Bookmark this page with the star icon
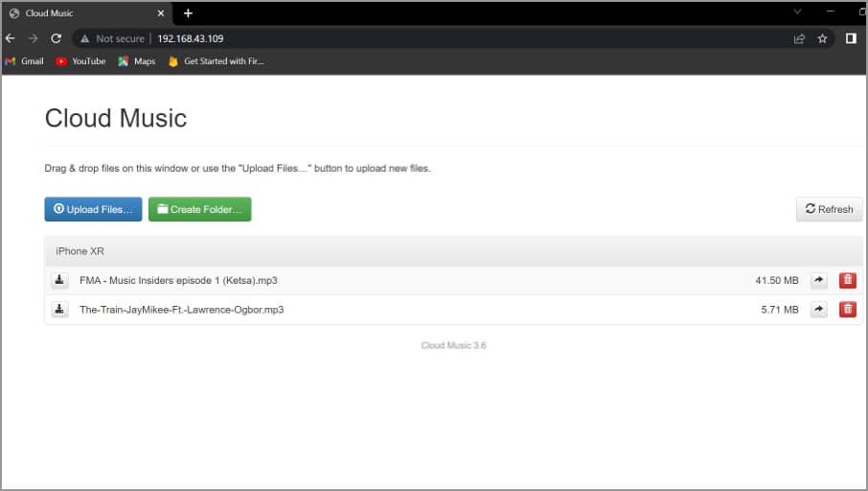The height and width of the screenshot is (491, 868). 822,38
